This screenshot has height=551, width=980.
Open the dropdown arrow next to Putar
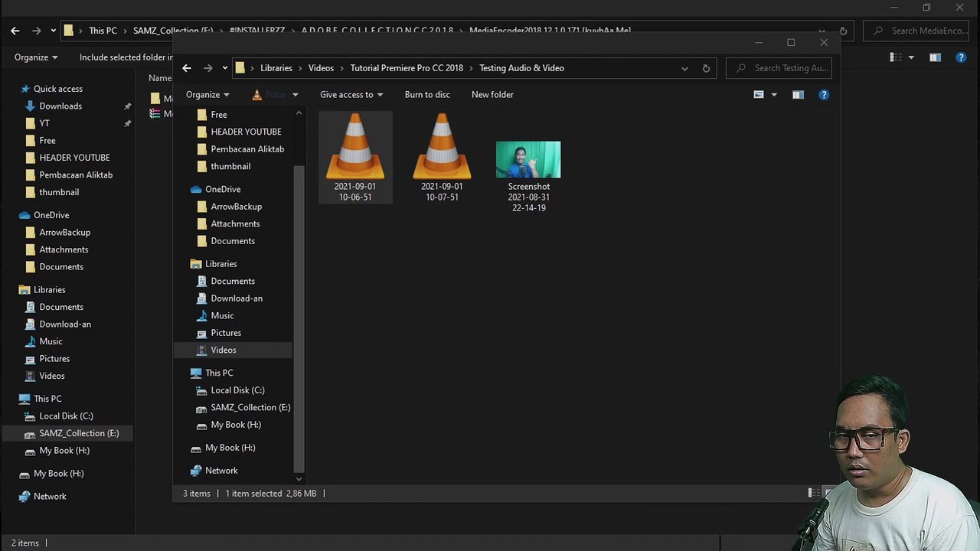295,95
